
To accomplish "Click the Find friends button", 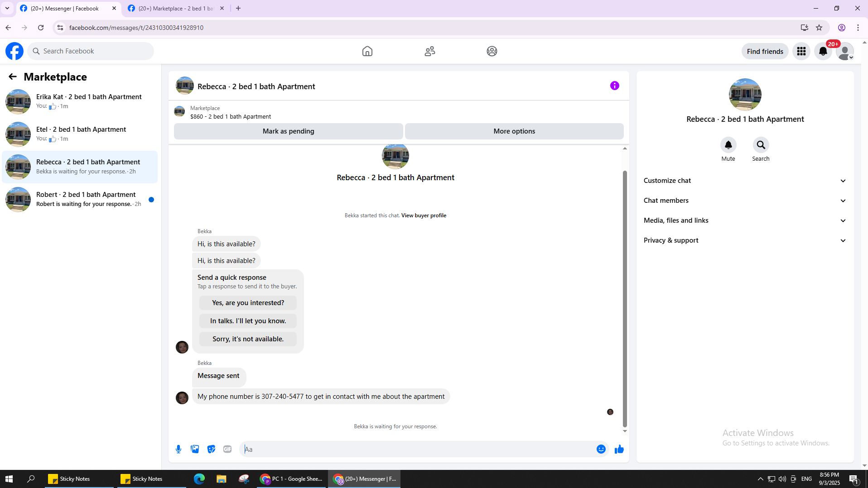I will pyautogui.click(x=765, y=51).
